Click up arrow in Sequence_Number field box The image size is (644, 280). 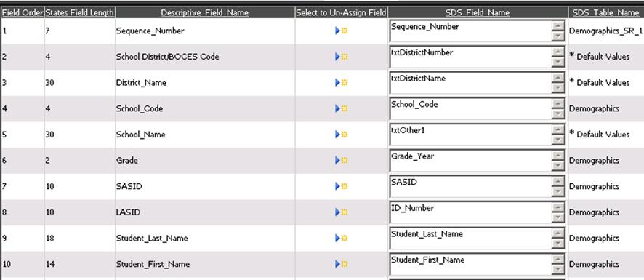pyautogui.click(x=558, y=26)
